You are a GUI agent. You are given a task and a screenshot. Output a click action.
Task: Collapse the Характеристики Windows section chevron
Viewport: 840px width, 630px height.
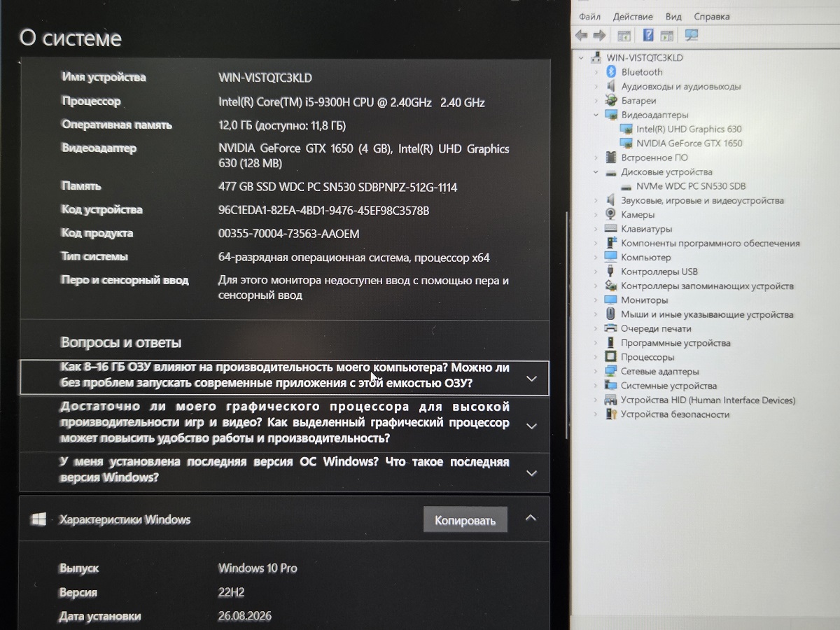click(531, 518)
